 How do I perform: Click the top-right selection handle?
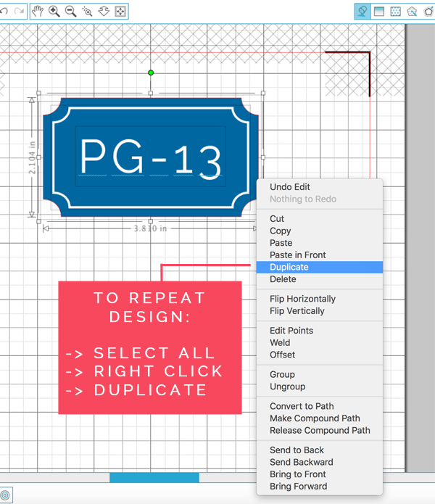(263, 93)
